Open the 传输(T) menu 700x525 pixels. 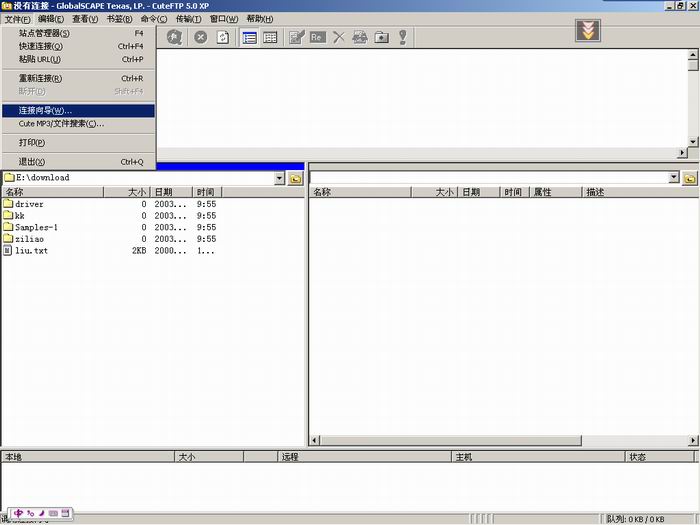coord(188,19)
